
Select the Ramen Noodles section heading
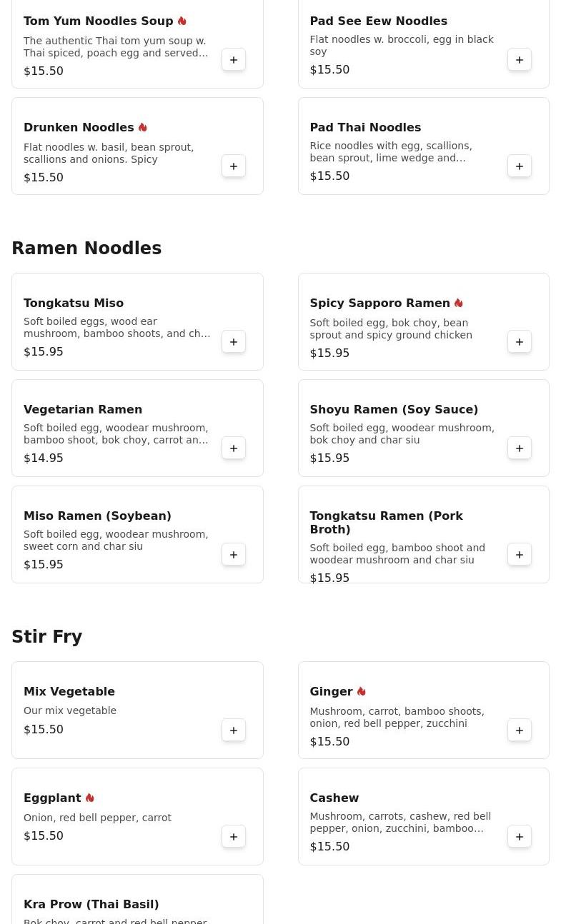click(86, 248)
